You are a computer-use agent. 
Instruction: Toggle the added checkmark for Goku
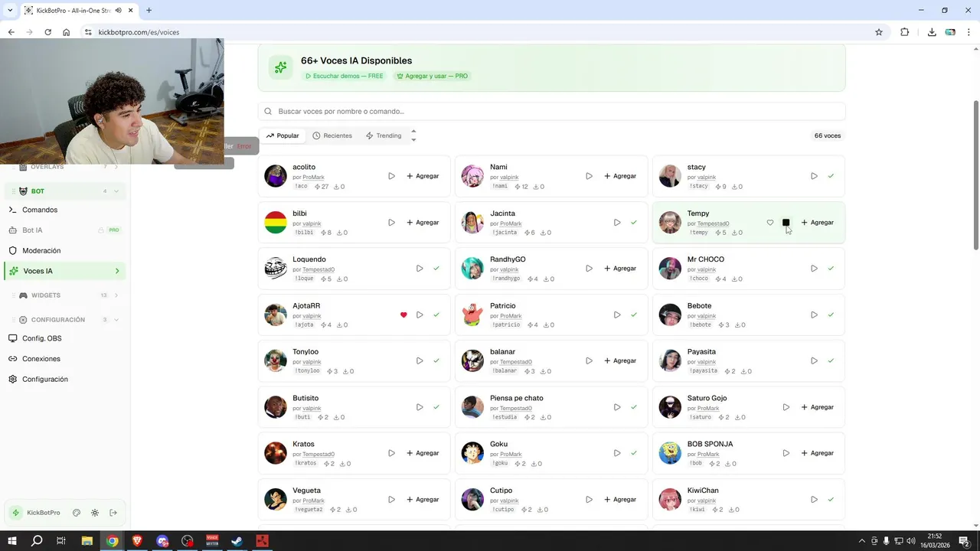(x=634, y=453)
